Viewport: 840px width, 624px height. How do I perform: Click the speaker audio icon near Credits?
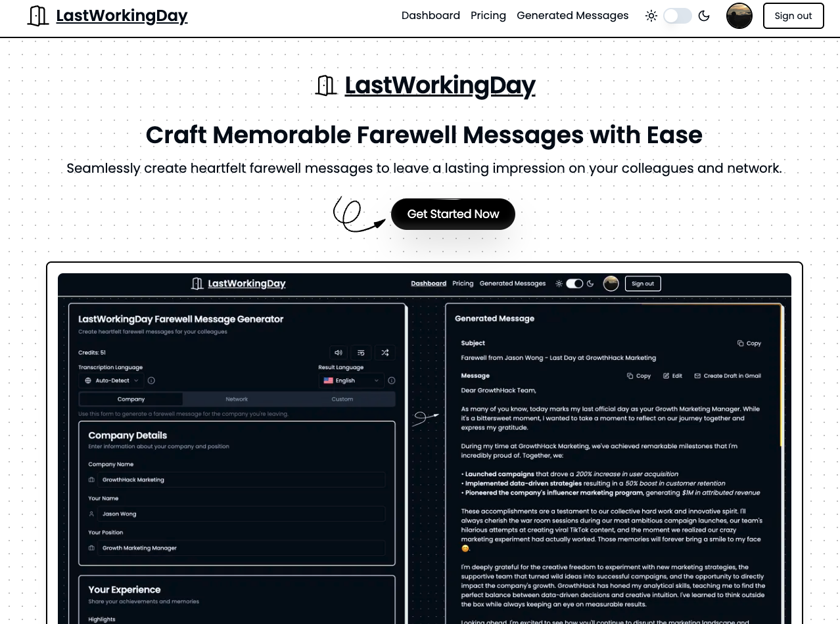point(338,353)
